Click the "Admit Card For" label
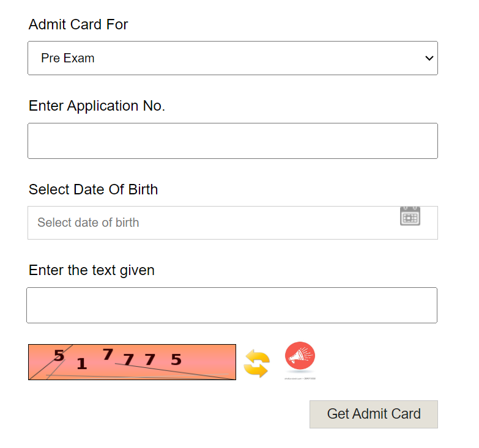 78,24
